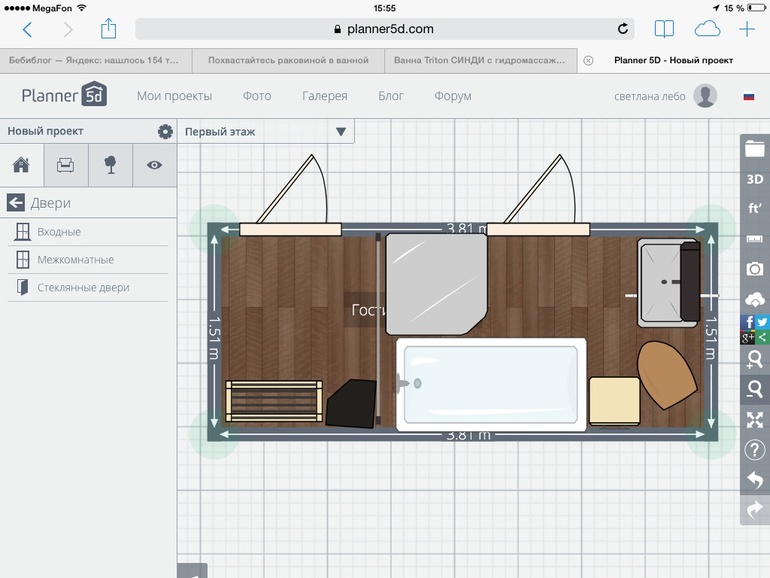Toggle measurement units to feet
The width and height of the screenshot is (770, 578).
coord(755,209)
